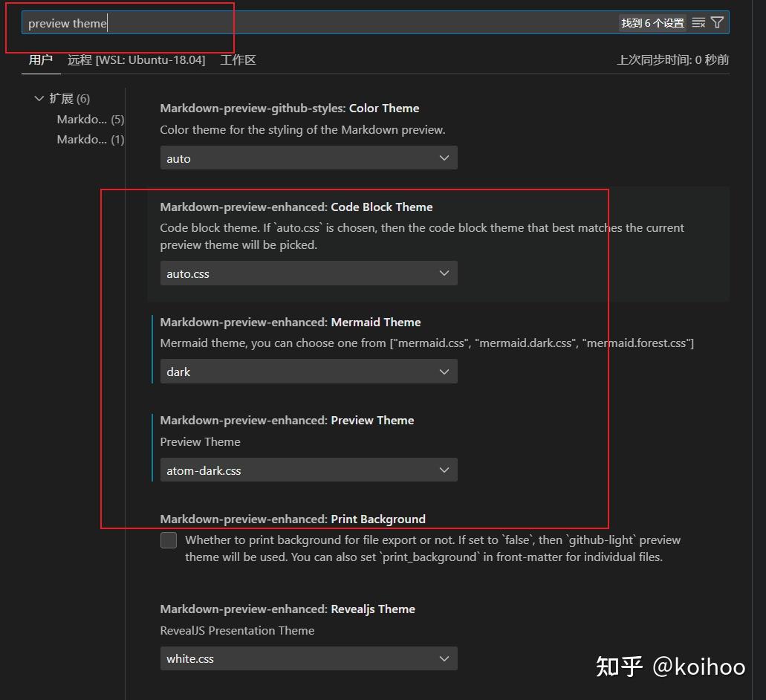
Task: Switch to the 工作区 settings tab
Action: 238,60
